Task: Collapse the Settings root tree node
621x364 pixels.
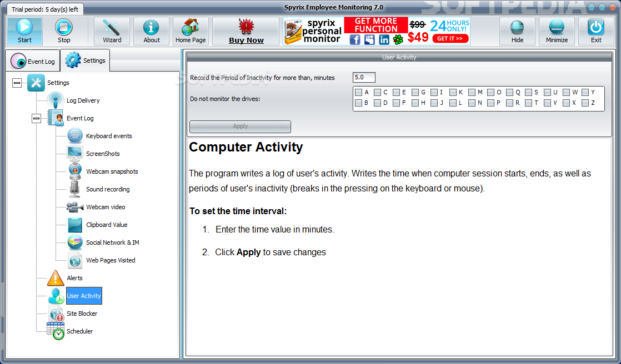Action: 17,83
